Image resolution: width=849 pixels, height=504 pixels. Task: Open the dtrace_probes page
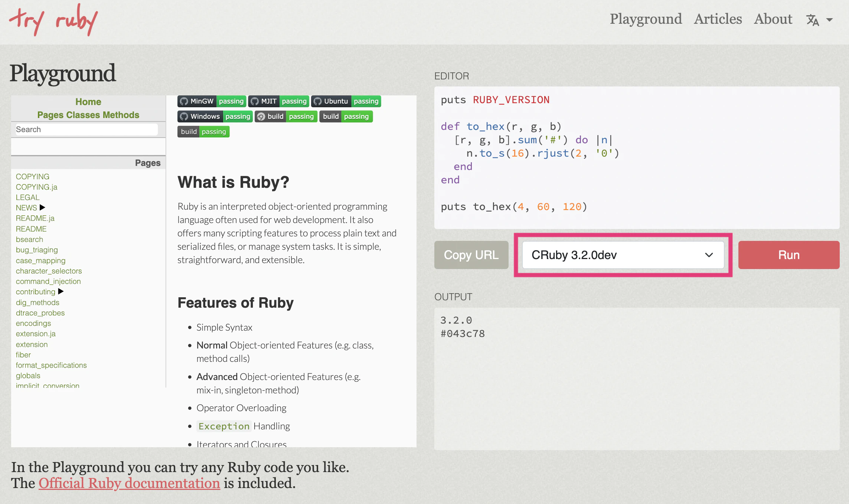(x=40, y=313)
